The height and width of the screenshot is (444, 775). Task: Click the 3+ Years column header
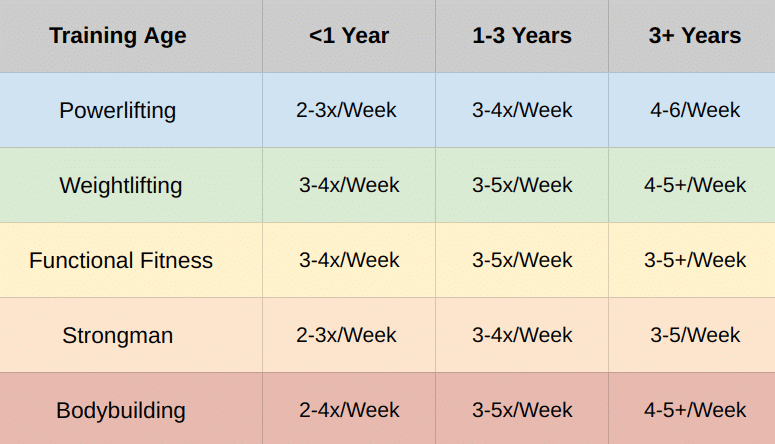pyautogui.click(x=692, y=36)
